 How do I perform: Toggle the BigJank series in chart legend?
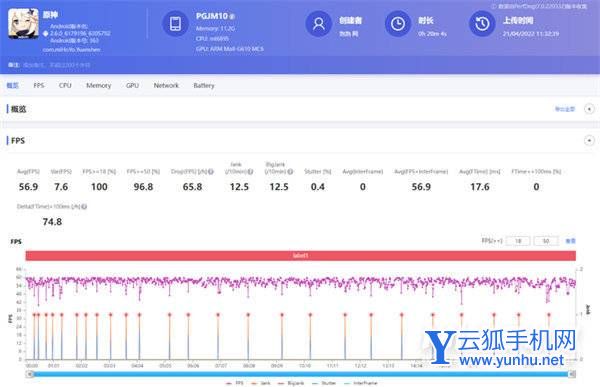coord(290,383)
